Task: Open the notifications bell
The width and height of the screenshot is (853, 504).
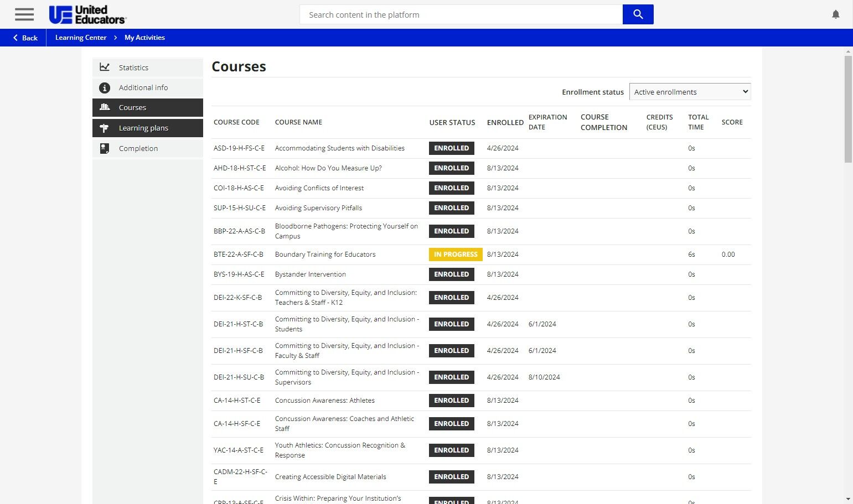Action: click(x=835, y=14)
